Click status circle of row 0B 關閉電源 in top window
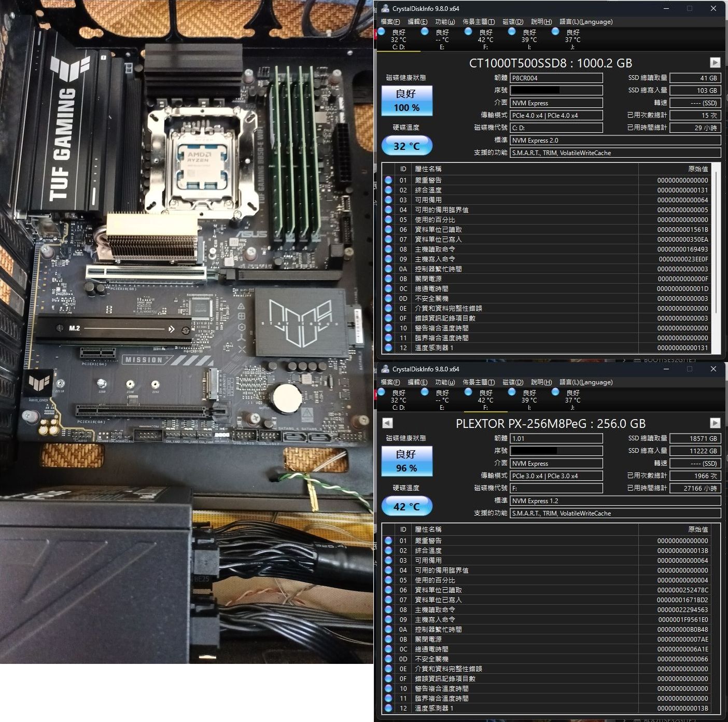This screenshot has width=728, height=722. 388,279
